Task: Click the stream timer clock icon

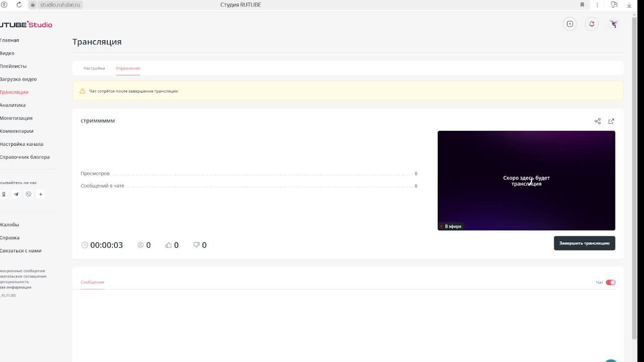Action: coord(85,245)
